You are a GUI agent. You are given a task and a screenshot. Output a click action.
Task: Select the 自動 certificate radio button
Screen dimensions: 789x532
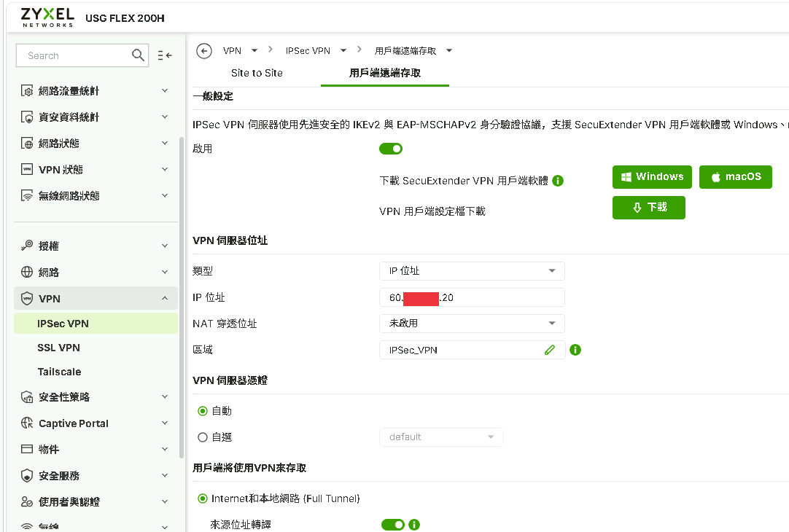[203, 411]
